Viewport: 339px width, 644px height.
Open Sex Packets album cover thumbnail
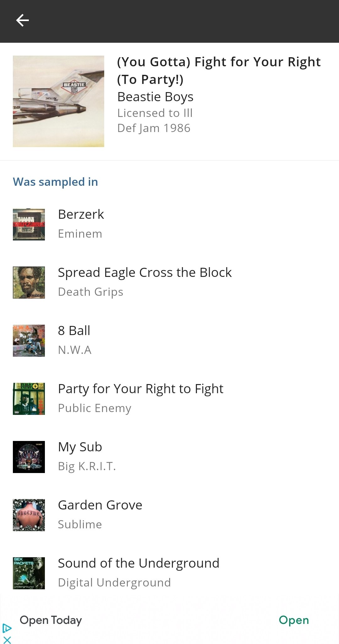pos(29,573)
